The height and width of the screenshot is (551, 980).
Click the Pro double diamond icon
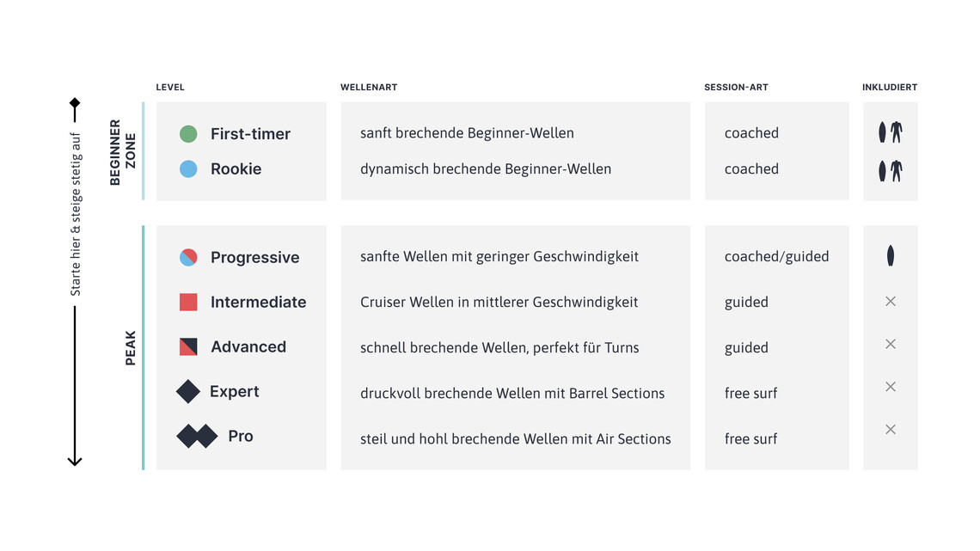point(197,436)
